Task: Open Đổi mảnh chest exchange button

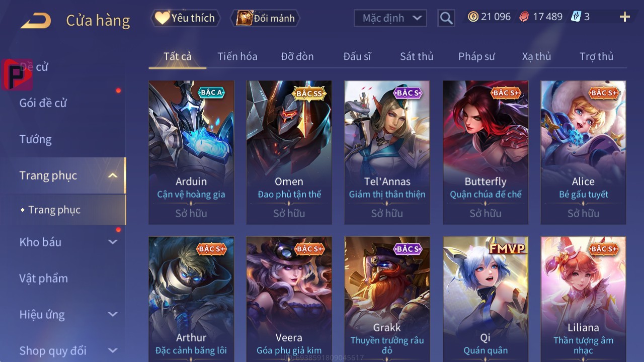Action: [265, 18]
